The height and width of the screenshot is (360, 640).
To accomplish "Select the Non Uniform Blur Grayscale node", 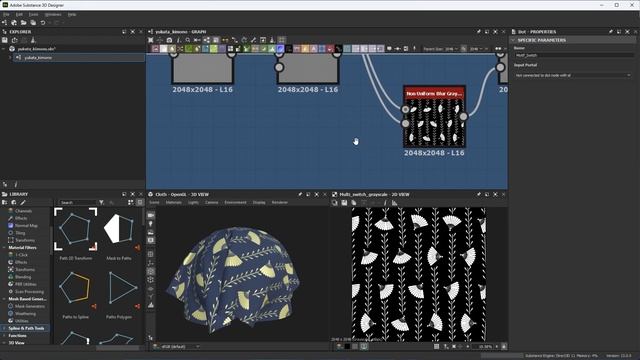I will [434, 116].
